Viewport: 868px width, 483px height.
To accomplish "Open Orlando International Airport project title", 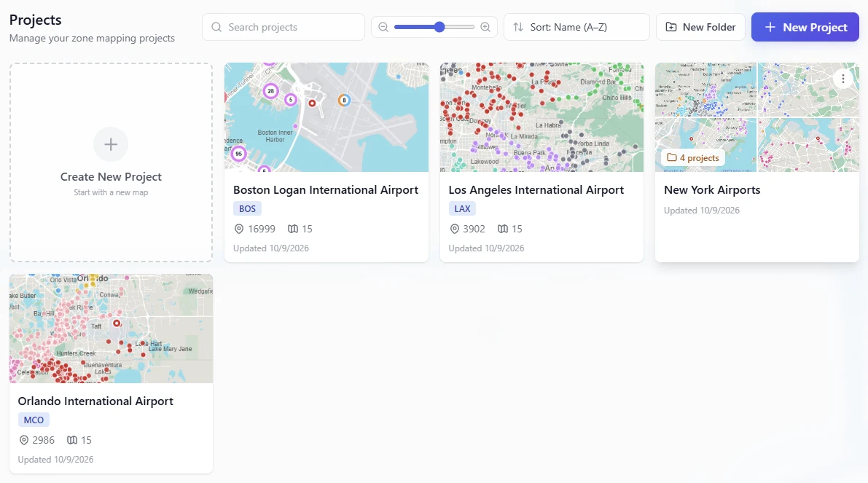I will coord(95,401).
